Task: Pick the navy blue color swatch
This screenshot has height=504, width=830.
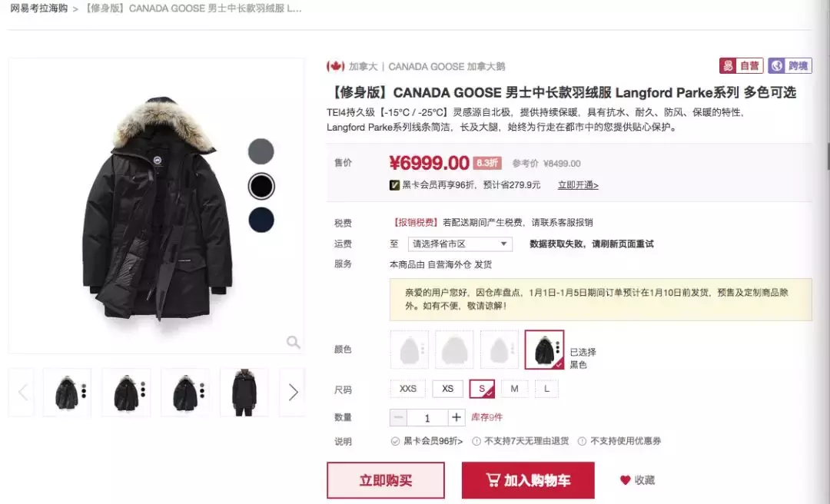Action: pyautogui.click(x=261, y=220)
